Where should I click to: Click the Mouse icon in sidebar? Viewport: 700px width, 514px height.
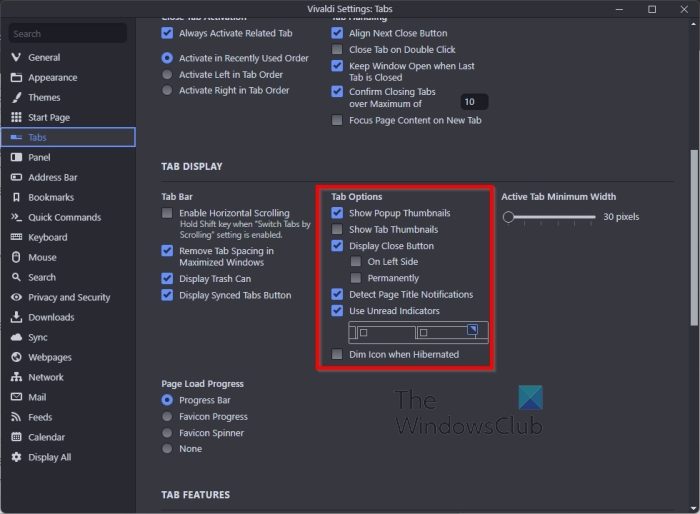[x=16, y=257]
